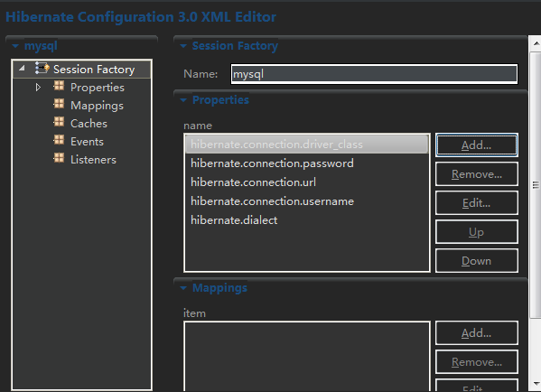Expand the Properties tree node
Image resolution: width=541 pixels, height=392 pixels.
[38, 88]
